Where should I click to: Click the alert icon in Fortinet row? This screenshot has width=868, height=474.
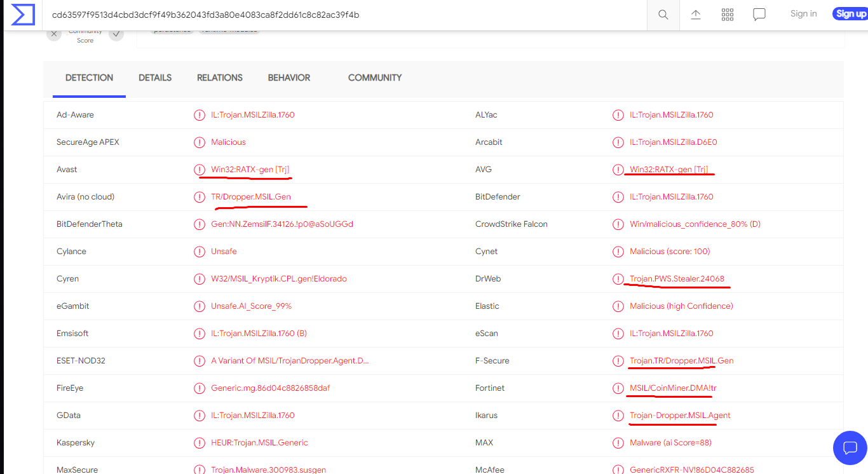(618, 388)
